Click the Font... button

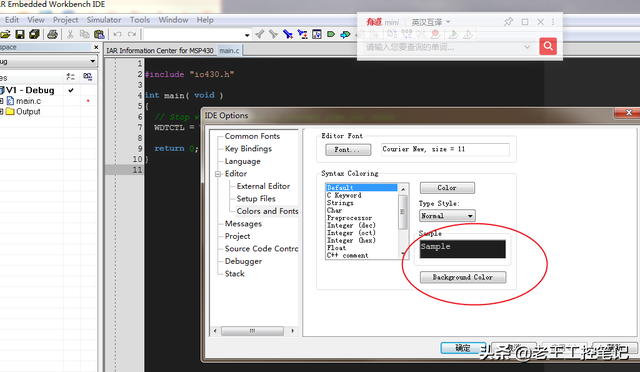click(x=348, y=149)
